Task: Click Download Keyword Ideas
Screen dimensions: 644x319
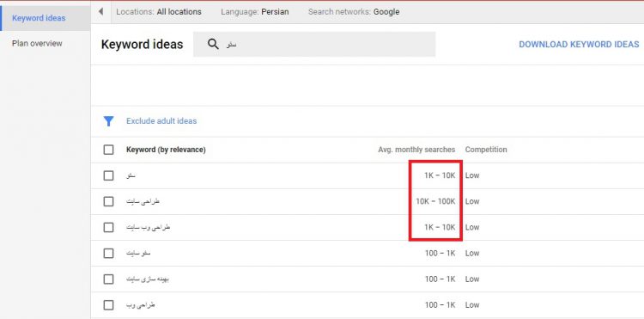Action: [x=579, y=45]
